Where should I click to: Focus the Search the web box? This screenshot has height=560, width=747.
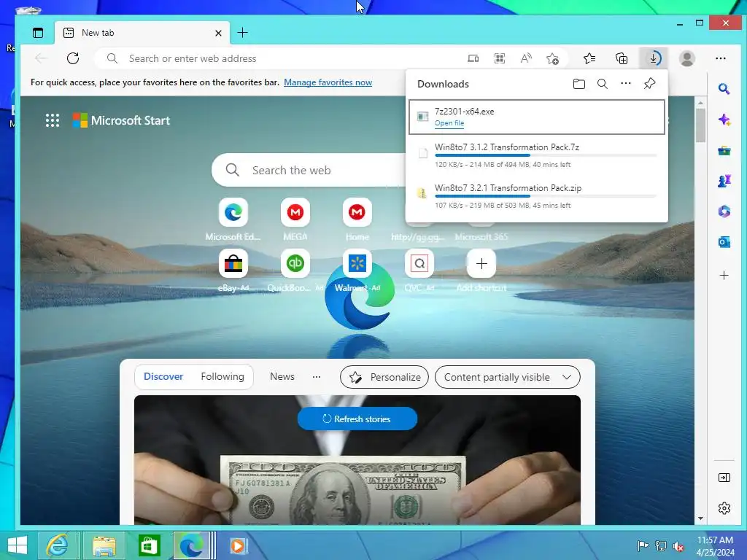309,170
